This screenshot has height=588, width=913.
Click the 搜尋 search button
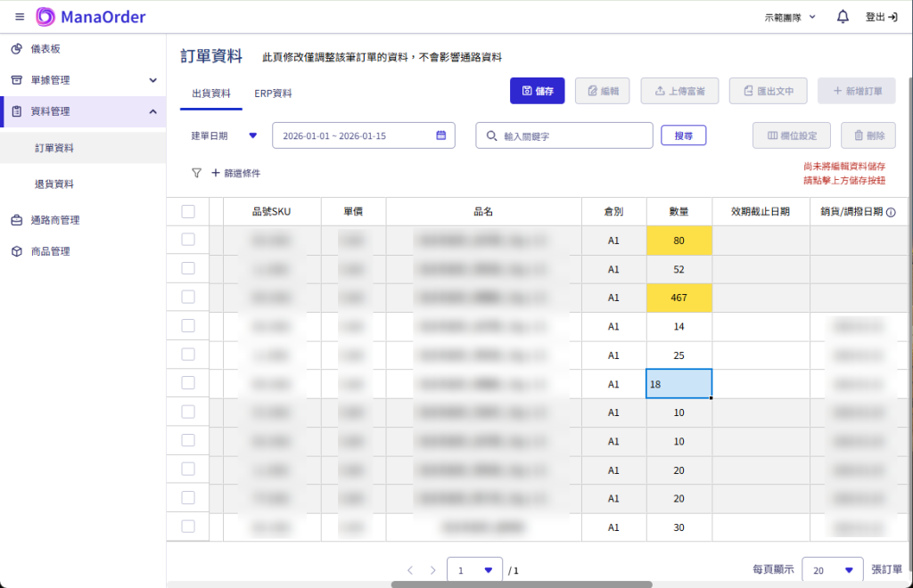[683, 135]
